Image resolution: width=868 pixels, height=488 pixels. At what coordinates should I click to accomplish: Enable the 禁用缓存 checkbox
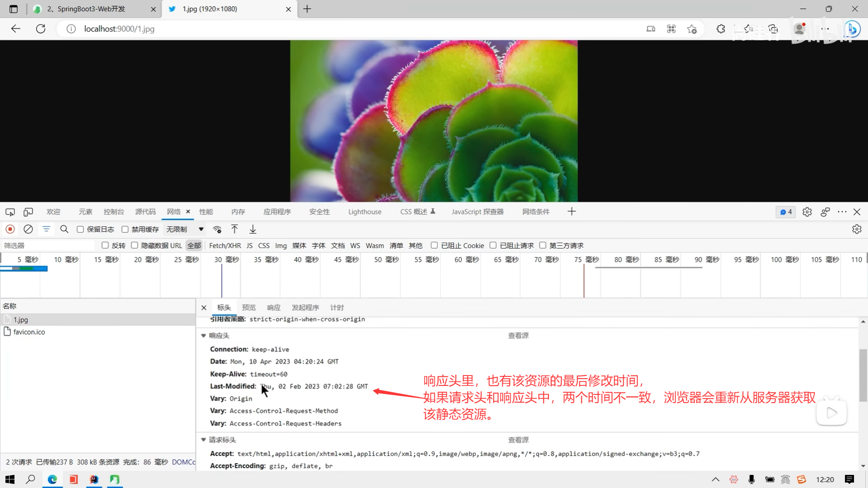click(125, 230)
